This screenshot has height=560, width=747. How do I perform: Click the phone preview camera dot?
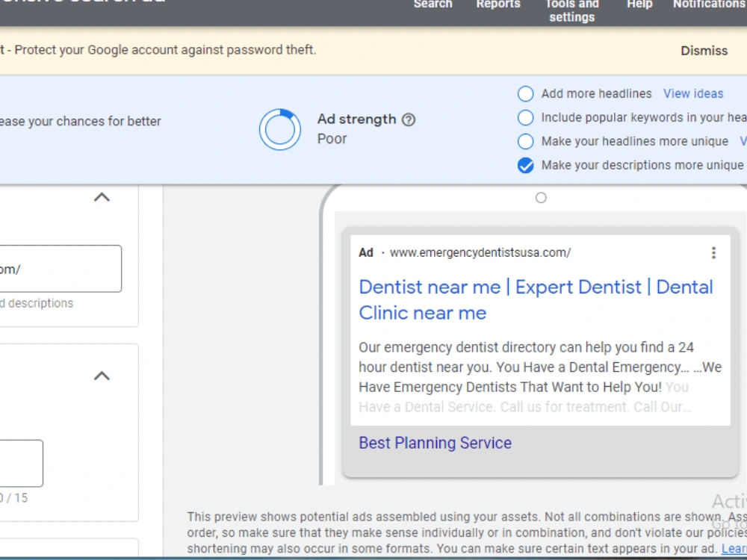pos(541,198)
